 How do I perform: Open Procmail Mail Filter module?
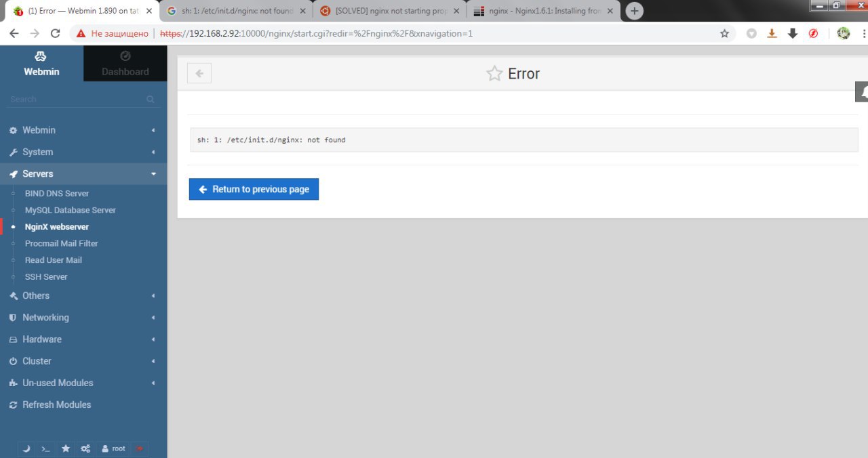tap(62, 243)
